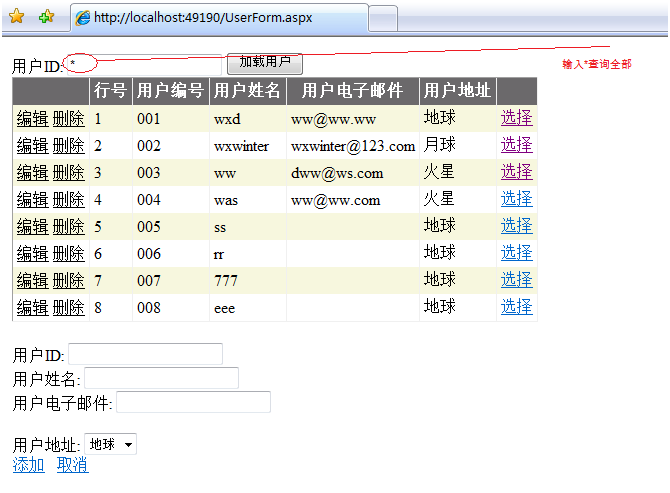This screenshot has width=670, height=493.
Task: Click 编辑 for user 002
Action: click(32, 146)
